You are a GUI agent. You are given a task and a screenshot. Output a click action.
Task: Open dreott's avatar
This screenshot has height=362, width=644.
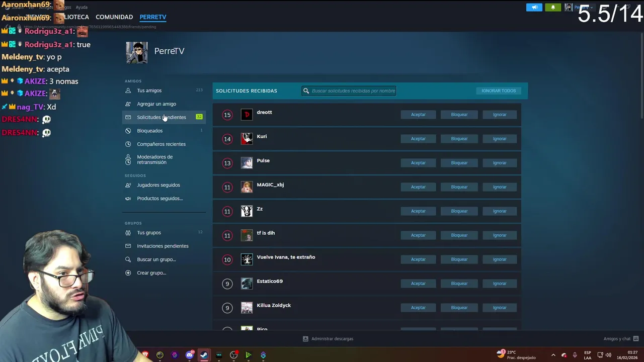pyautogui.click(x=247, y=115)
